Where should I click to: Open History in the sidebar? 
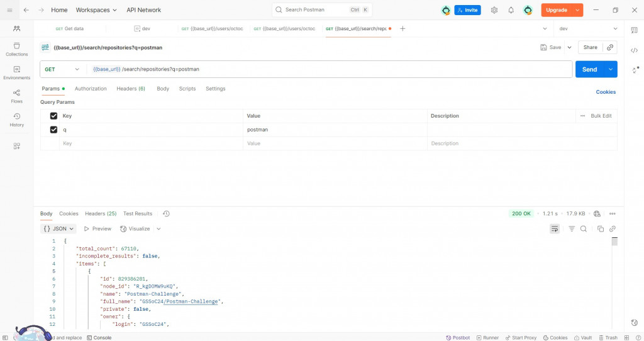point(17,120)
